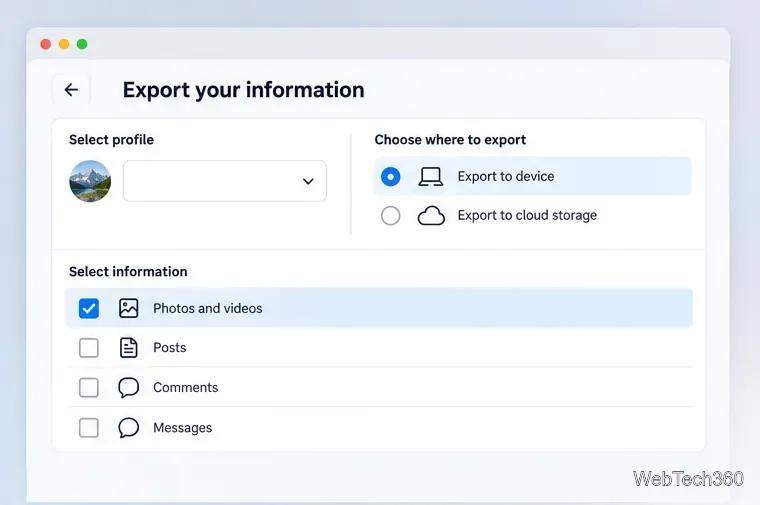Select the Export to device radio button
This screenshot has width=760, height=505.
(391, 176)
